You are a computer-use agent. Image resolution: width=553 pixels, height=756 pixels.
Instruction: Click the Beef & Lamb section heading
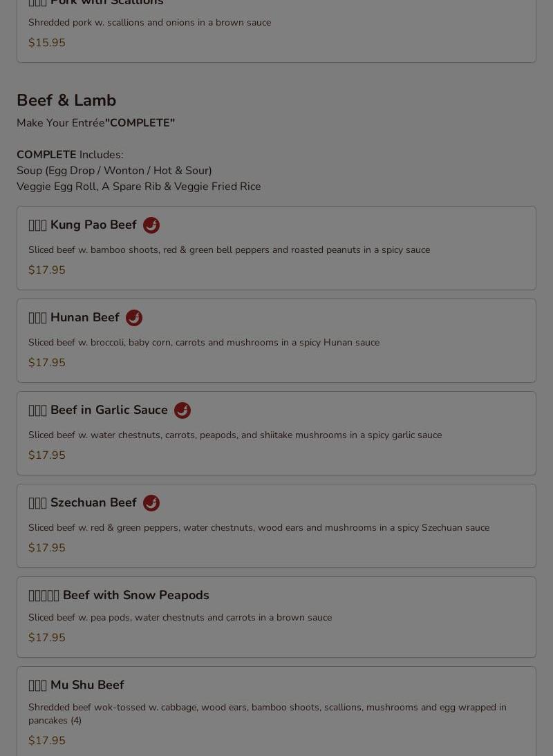coord(66,100)
